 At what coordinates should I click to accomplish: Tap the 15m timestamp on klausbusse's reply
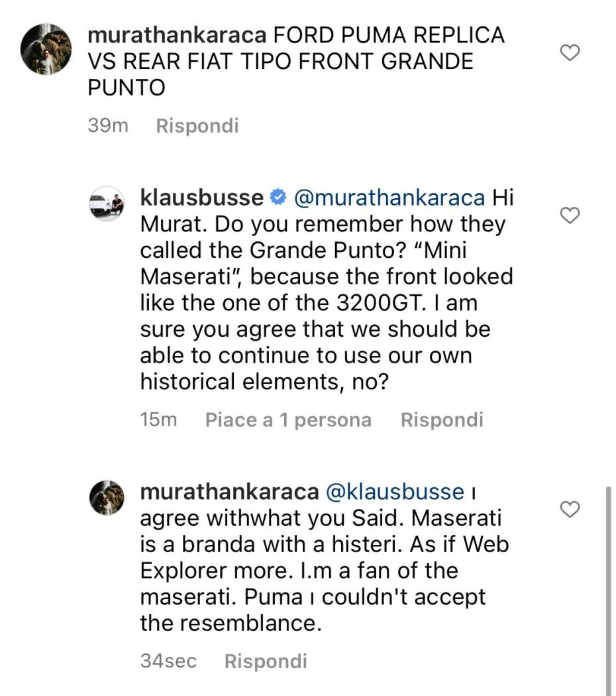(159, 420)
